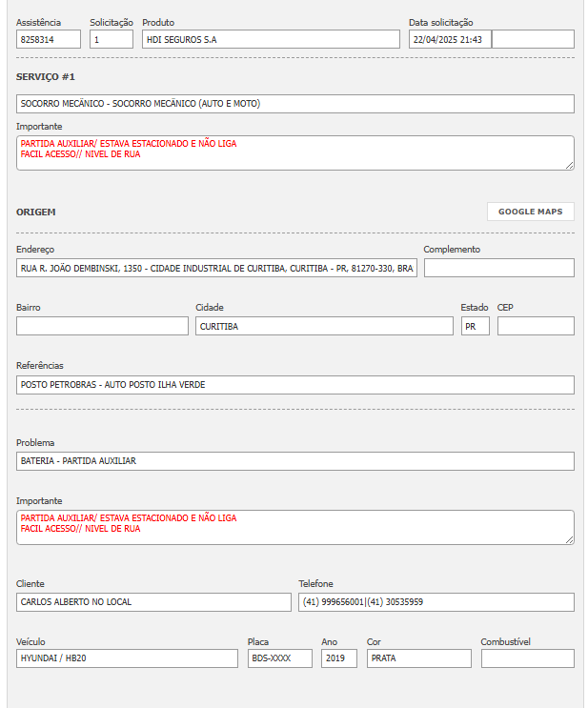The width and height of the screenshot is (588, 708).
Task: Click the Socorro Mecânico service field
Action: [295, 104]
